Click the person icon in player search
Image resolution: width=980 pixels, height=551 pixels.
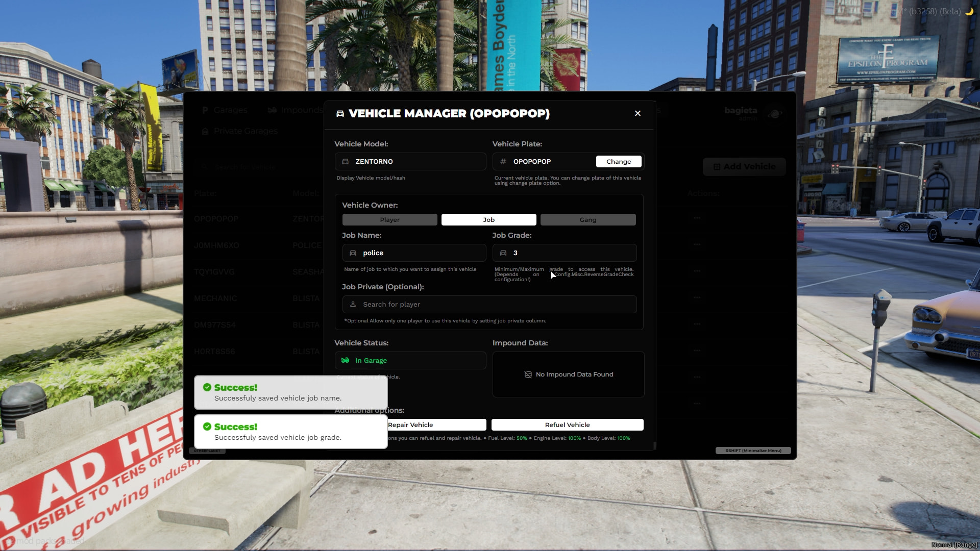pyautogui.click(x=353, y=304)
